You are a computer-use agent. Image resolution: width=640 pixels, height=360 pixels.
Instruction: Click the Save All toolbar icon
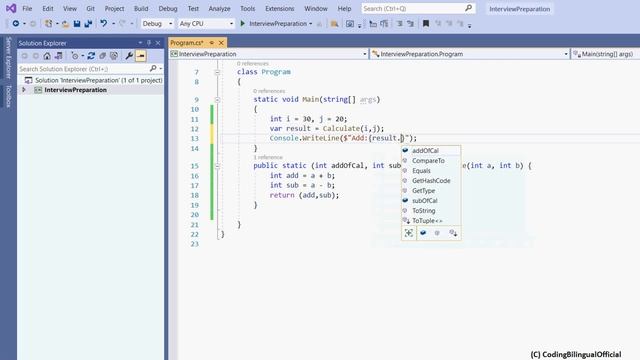tap(88, 24)
